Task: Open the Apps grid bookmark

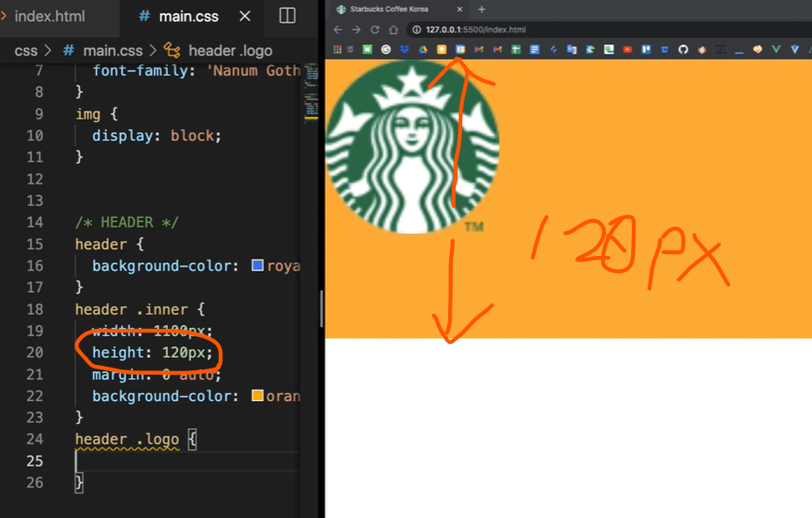Action: (x=337, y=49)
